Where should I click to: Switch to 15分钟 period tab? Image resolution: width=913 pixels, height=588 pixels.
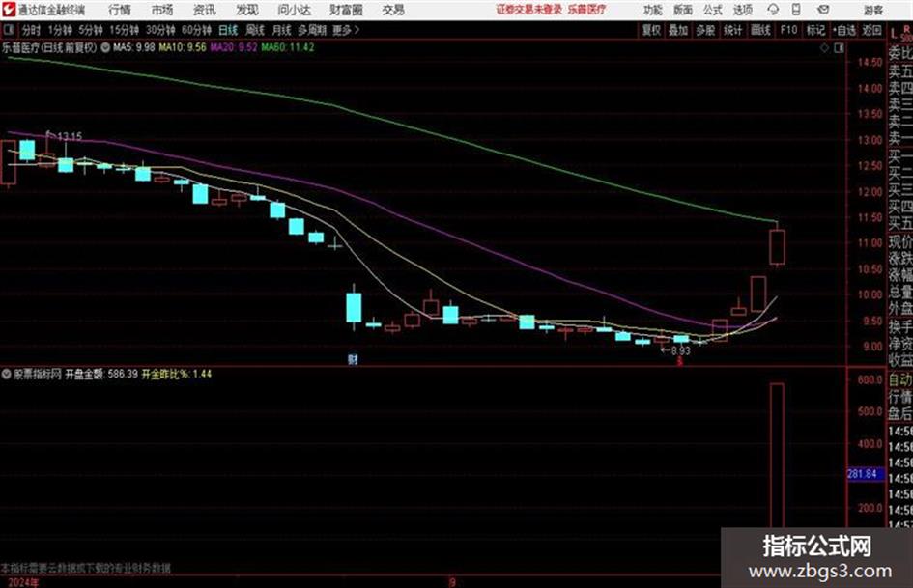coord(124,30)
